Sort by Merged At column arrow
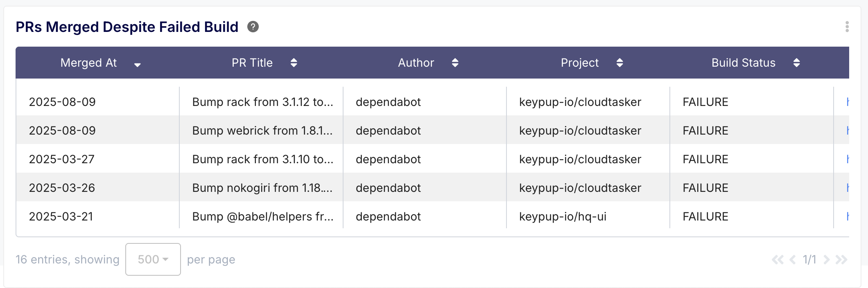Image resolution: width=868 pixels, height=288 pixels. point(138,64)
